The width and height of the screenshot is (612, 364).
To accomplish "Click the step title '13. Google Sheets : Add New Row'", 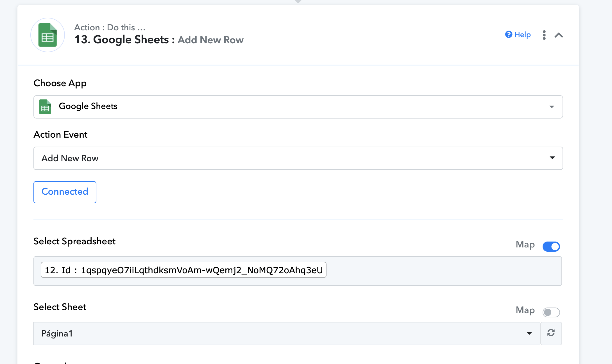I will [x=159, y=40].
